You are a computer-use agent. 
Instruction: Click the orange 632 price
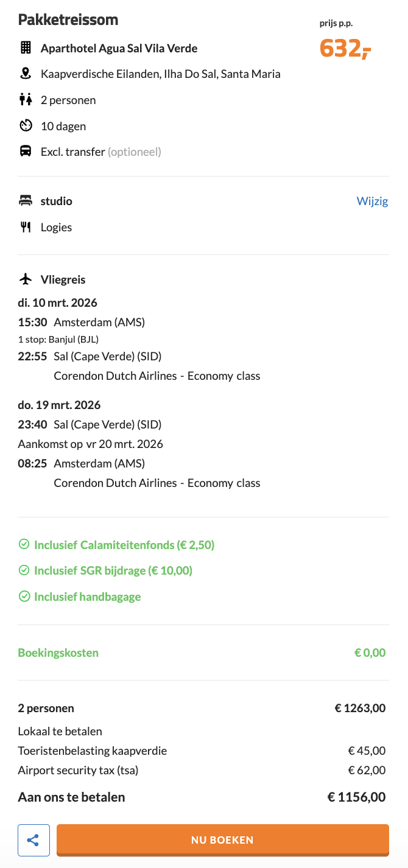[x=345, y=48]
